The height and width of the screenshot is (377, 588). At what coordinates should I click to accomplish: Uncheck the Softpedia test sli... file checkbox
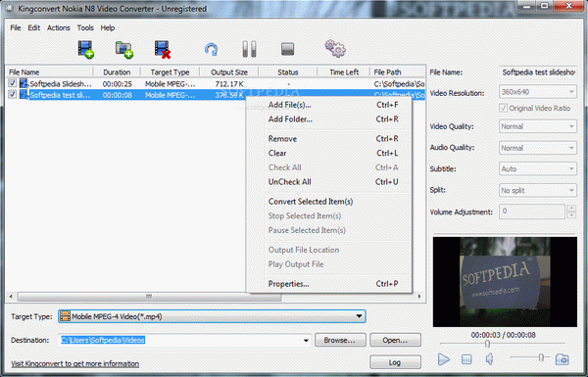[x=13, y=94]
